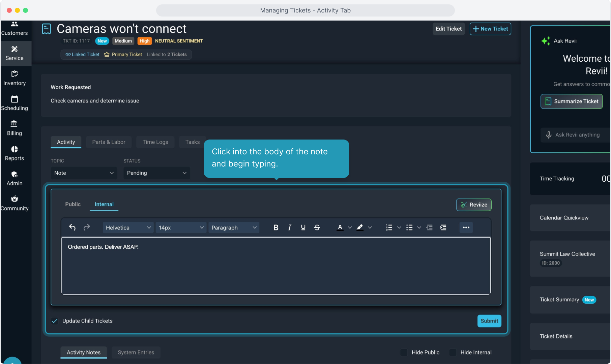The image size is (611, 364).
Task: Apply strikethrough formatting to text
Action: click(x=317, y=227)
